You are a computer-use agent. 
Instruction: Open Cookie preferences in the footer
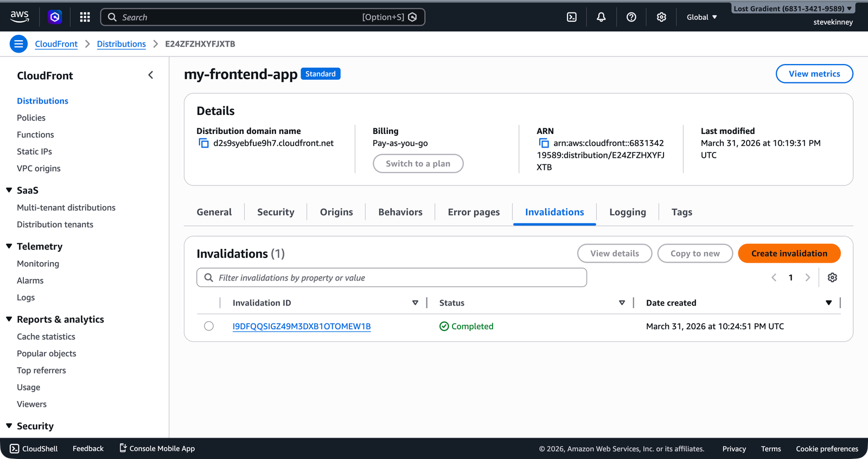coord(827,449)
